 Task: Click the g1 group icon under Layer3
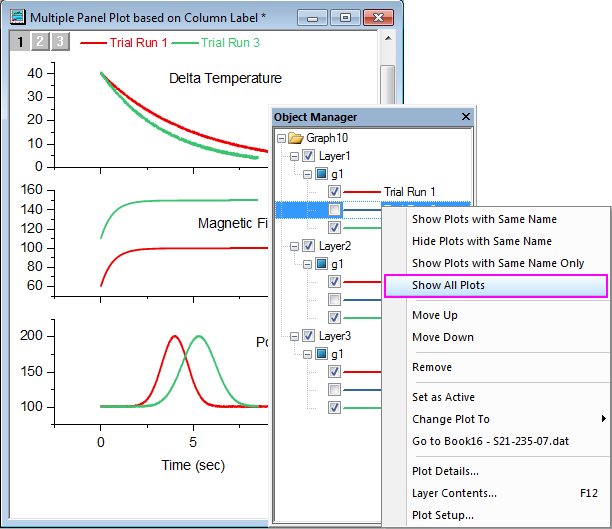point(322,354)
